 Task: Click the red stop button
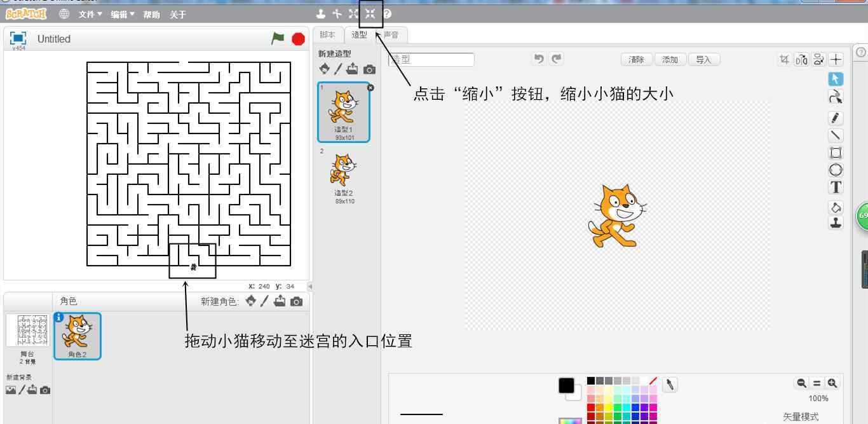(298, 39)
